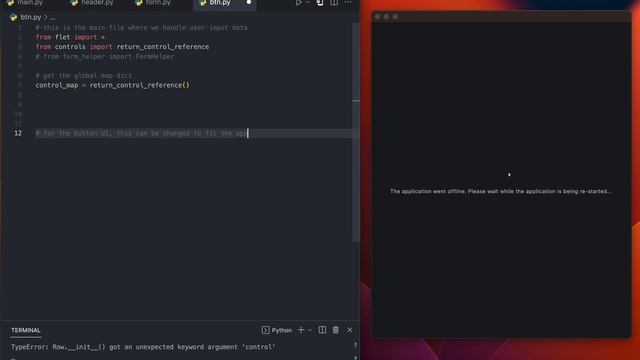This screenshot has width=640, height=360.
Task: Click the editor vertical scrollbar
Action: [x=356, y=131]
